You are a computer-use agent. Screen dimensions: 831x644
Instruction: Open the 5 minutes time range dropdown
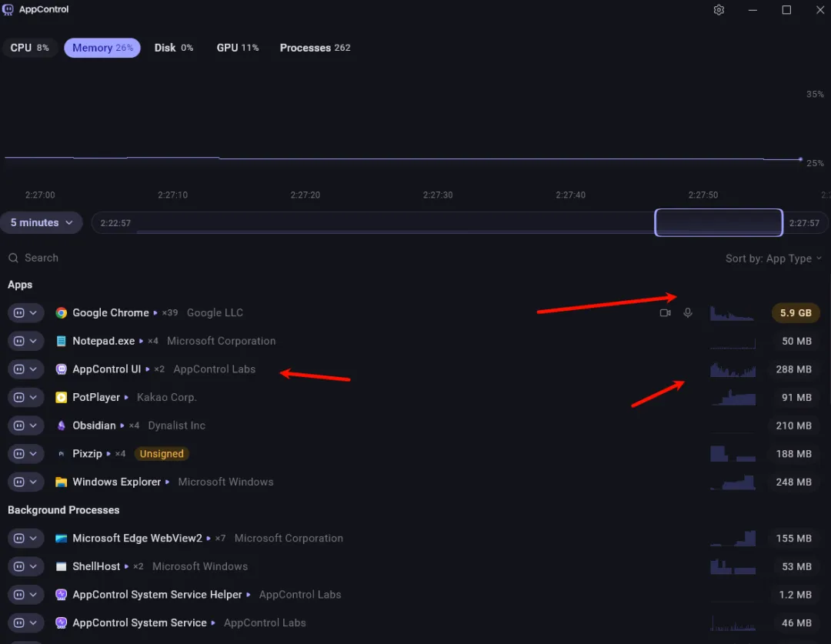click(42, 222)
